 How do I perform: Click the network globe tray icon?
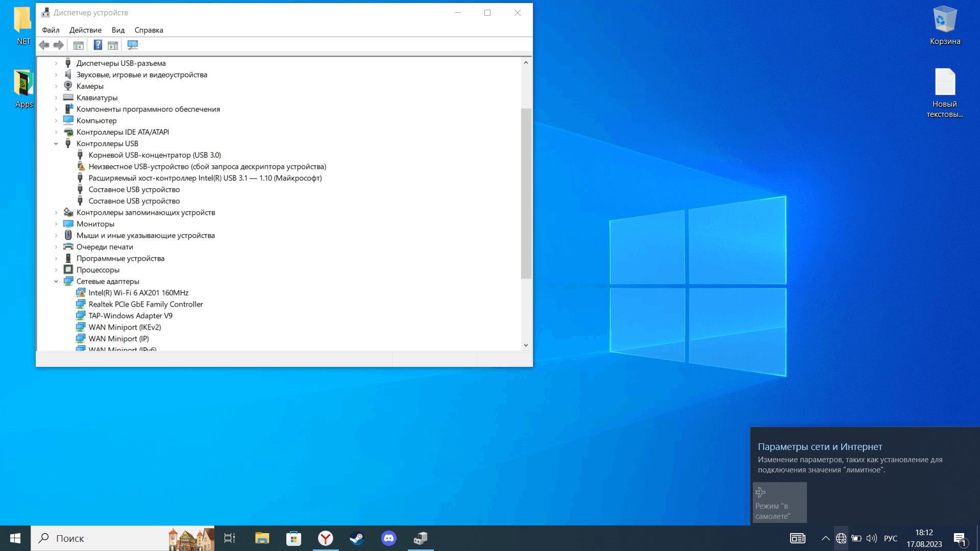pyautogui.click(x=841, y=538)
